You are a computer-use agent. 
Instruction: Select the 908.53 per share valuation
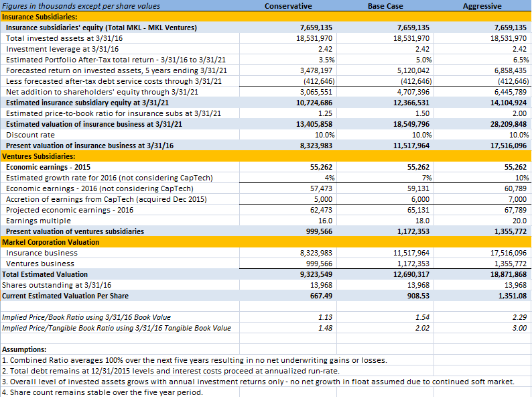click(x=418, y=296)
